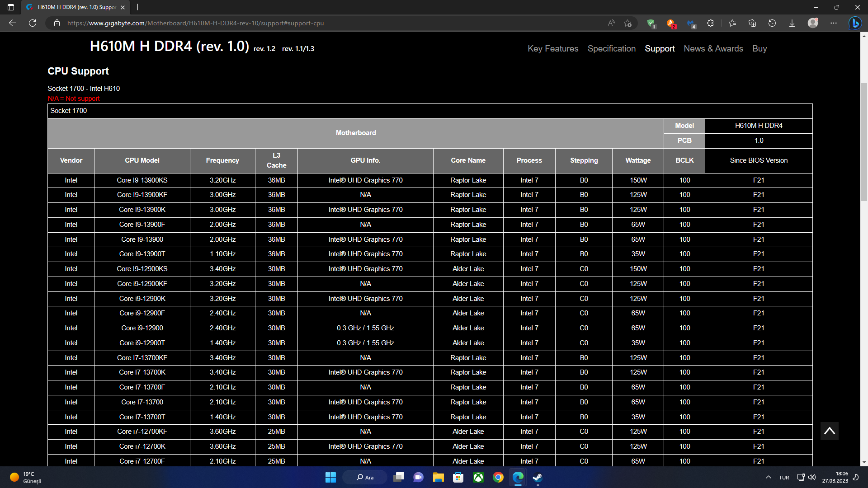Screen dimensions: 868x488
Task: Show hidden icons in system tray
Action: pyautogui.click(x=768, y=477)
